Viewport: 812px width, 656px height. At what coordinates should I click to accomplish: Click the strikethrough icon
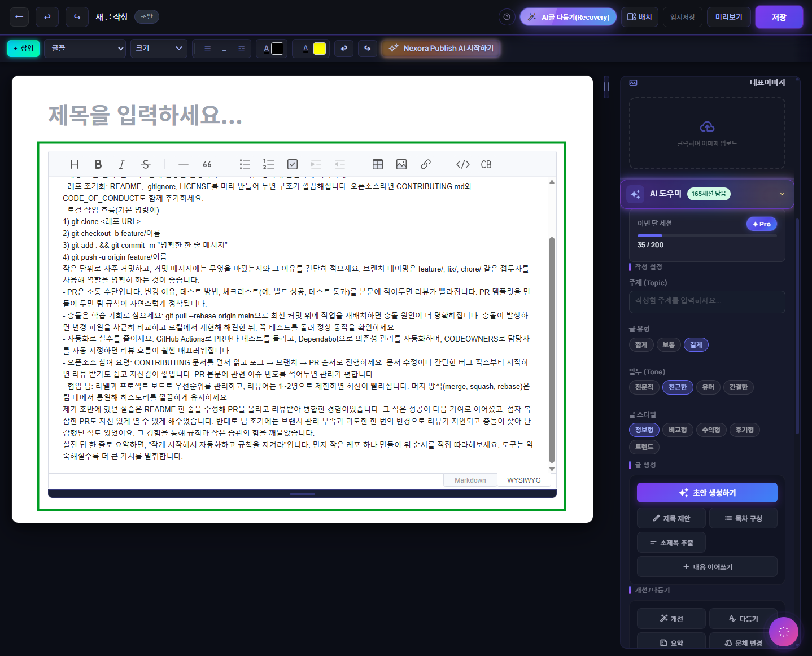tap(146, 164)
